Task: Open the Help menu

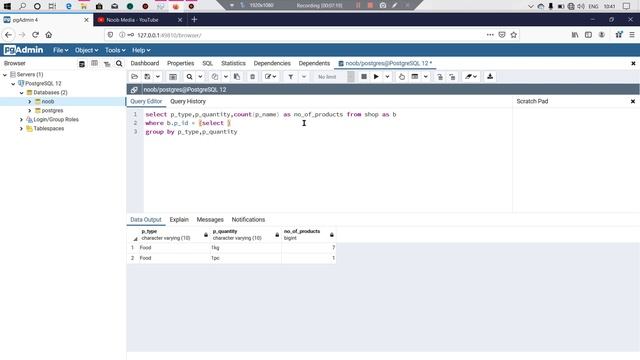Action: click(x=141, y=50)
